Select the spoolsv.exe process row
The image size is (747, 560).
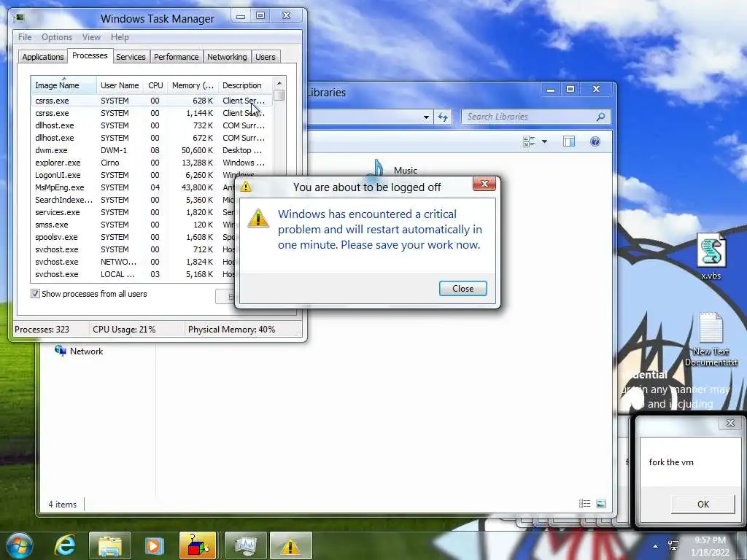pos(133,237)
